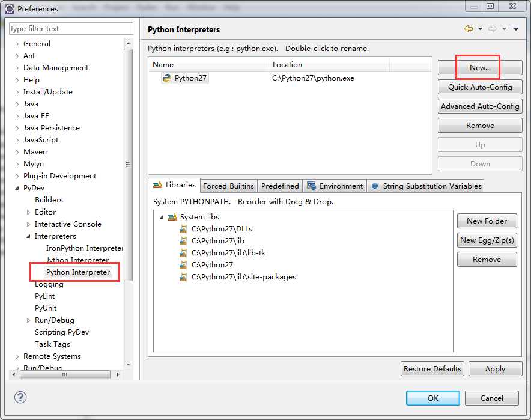The width and height of the screenshot is (531, 420).
Task: Click Advanced Auto-Config button
Action: click(480, 106)
